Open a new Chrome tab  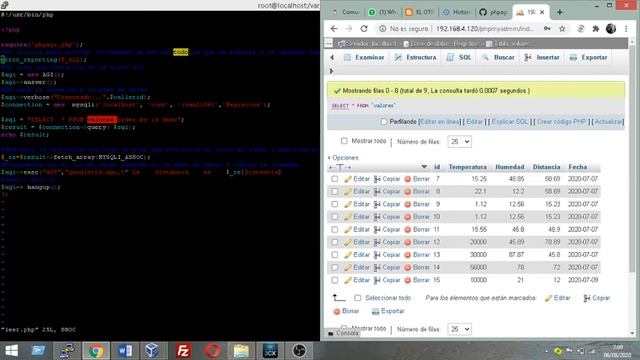(x=560, y=12)
